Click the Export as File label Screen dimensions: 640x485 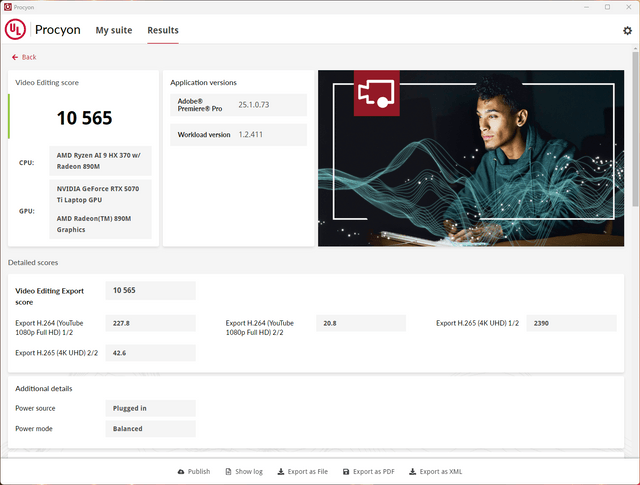click(x=308, y=472)
